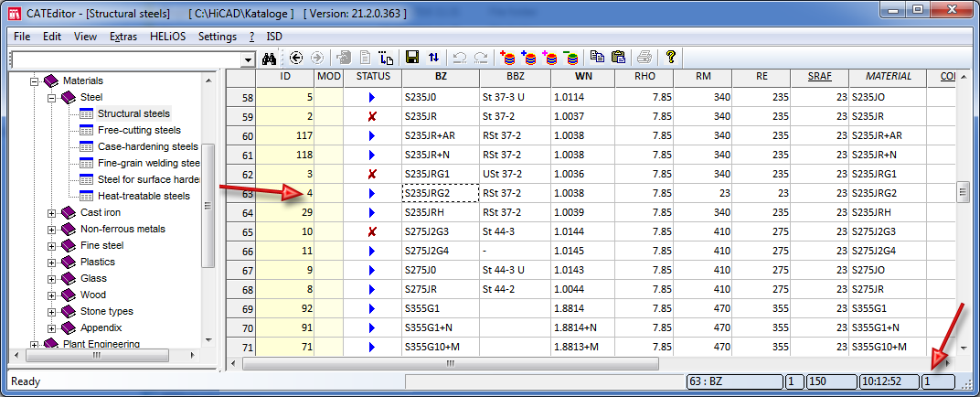Expand the Glass node
Image resolution: width=980 pixels, height=397 pixels.
click(x=52, y=279)
